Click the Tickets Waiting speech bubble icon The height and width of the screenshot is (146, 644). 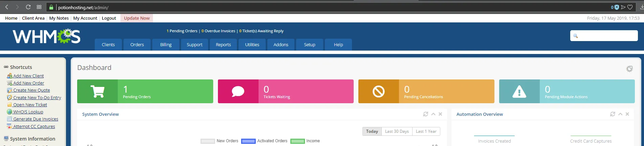pos(238,91)
